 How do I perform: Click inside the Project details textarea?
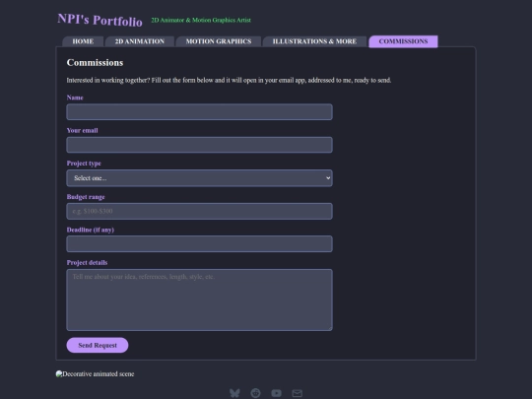[199, 299]
